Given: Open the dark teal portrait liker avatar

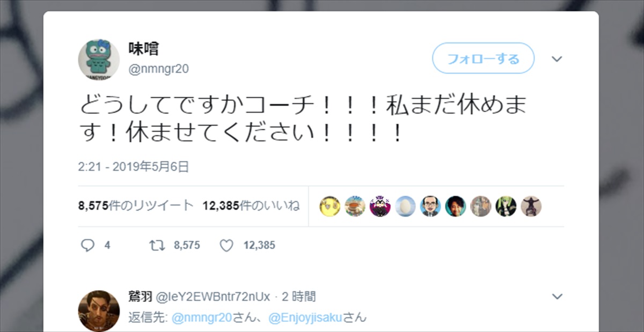Looking at the screenshot, I should point(456,206).
